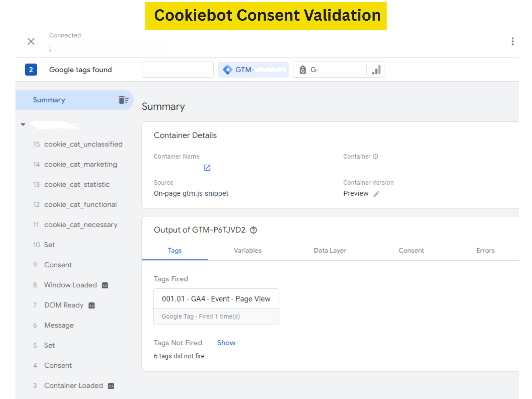Click the code badge beside Window Loaded
The width and height of the screenshot is (532, 399).
[105, 285]
